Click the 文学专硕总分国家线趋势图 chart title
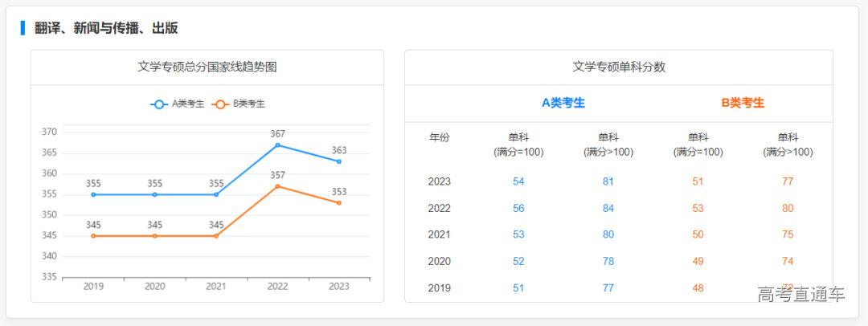Screen dimensions: 868x326 click(207, 67)
